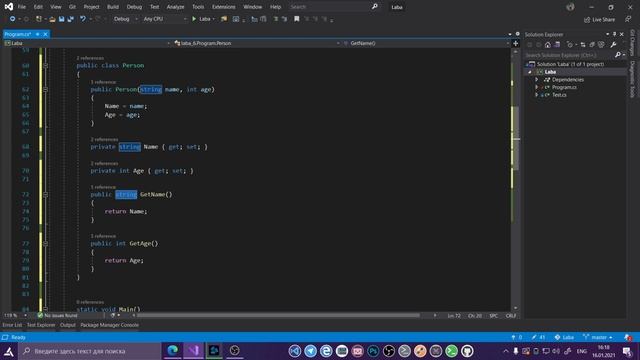Open the File menu
The image size is (640, 360).
pos(22,7)
